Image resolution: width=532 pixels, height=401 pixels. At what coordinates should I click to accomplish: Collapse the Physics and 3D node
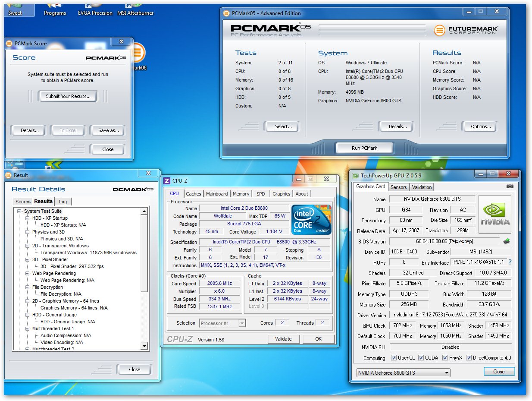coord(28,232)
